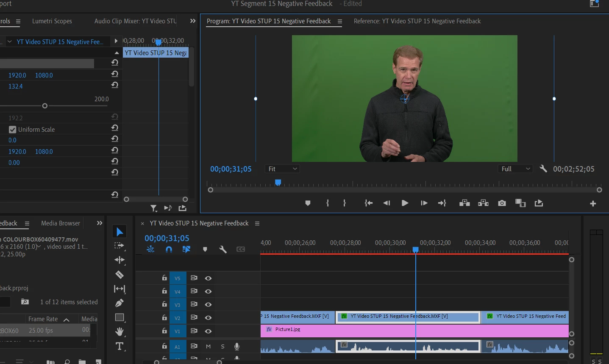This screenshot has width=609, height=364.
Task: Open the Fit zoom level dropdown
Action: tap(282, 169)
